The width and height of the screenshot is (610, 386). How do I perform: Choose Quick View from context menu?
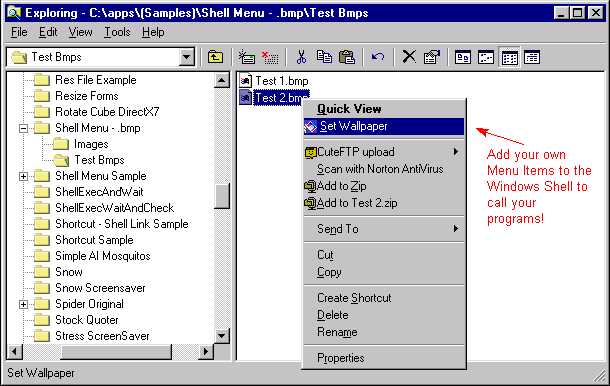tap(384, 109)
